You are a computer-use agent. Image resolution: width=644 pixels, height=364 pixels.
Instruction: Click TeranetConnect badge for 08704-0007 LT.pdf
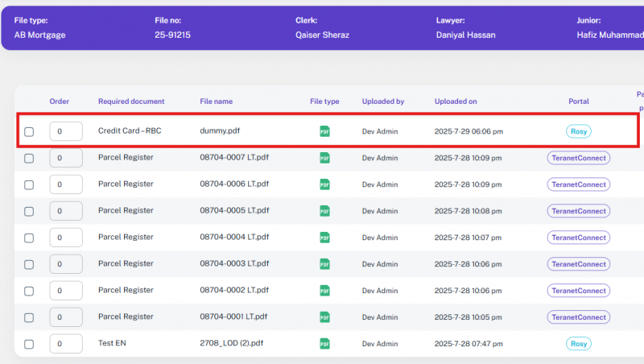(x=578, y=158)
